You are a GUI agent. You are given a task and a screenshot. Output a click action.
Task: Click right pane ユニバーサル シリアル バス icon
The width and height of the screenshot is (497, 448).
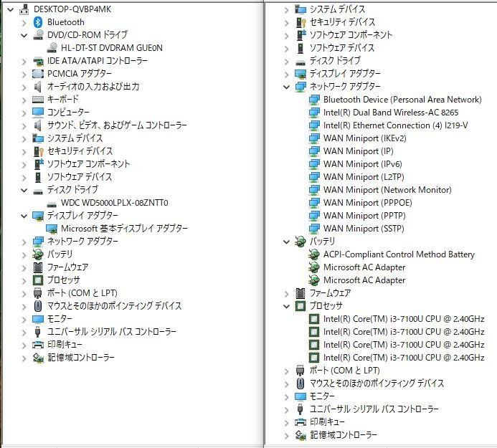(300, 409)
